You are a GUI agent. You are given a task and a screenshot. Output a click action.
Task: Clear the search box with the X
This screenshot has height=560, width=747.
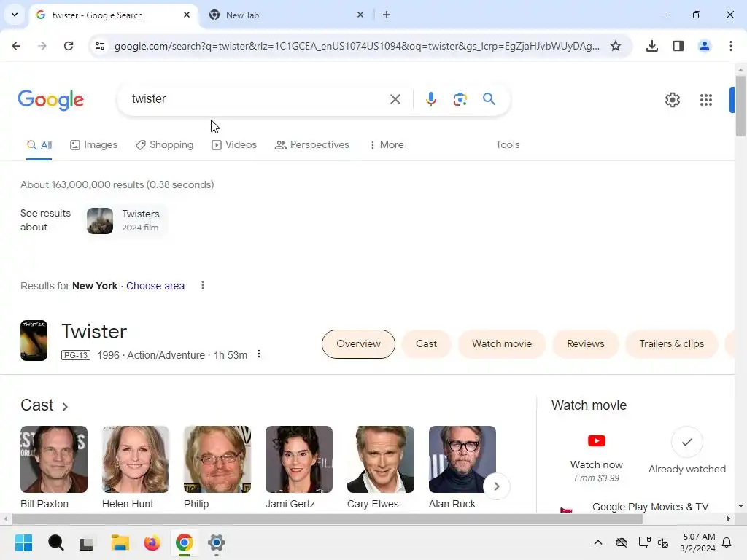pyautogui.click(x=395, y=99)
